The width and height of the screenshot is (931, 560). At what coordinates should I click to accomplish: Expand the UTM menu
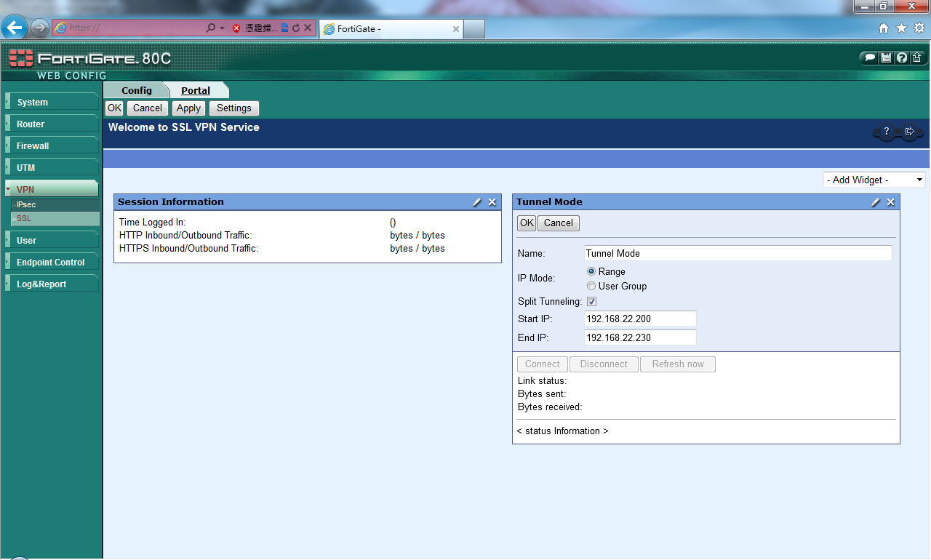[52, 168]
